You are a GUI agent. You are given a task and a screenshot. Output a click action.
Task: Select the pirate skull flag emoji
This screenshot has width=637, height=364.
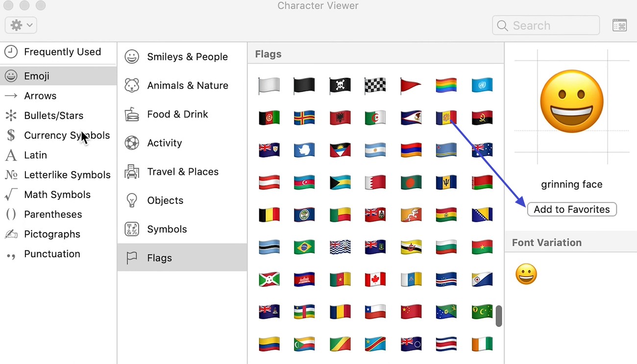click(340, 85)
